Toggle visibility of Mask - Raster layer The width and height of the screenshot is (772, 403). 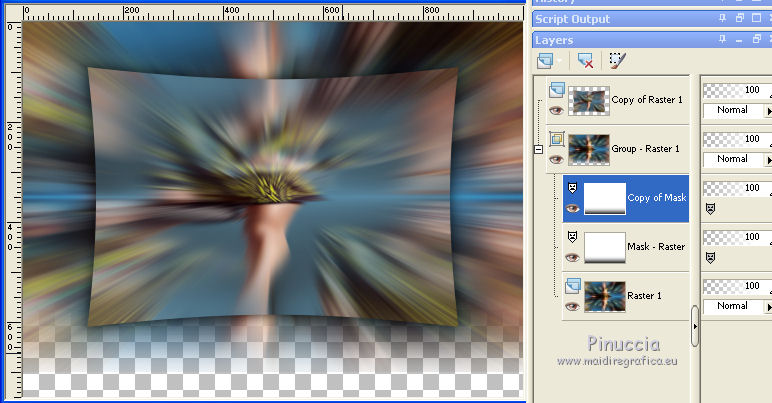(572, 257)
